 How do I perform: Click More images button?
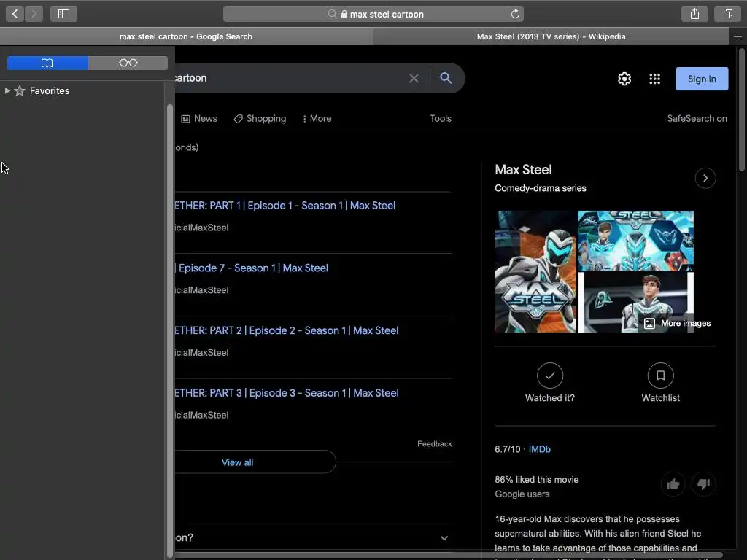pos(677,323)
